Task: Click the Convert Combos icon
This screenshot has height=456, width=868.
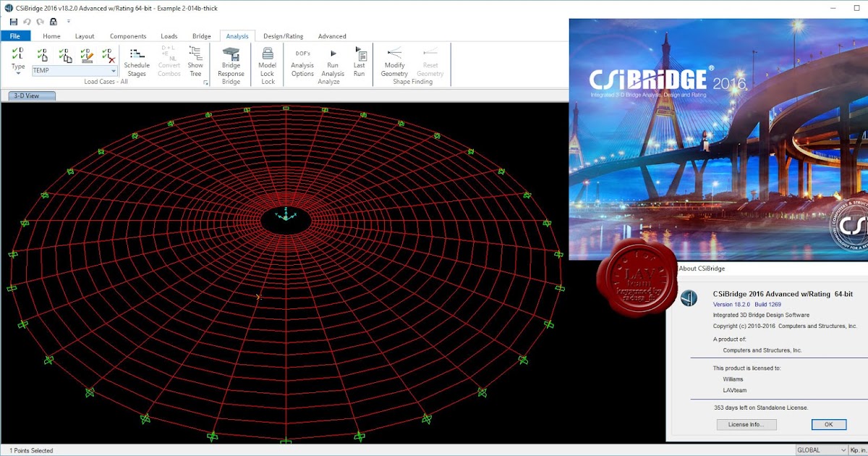Action: 169,62
